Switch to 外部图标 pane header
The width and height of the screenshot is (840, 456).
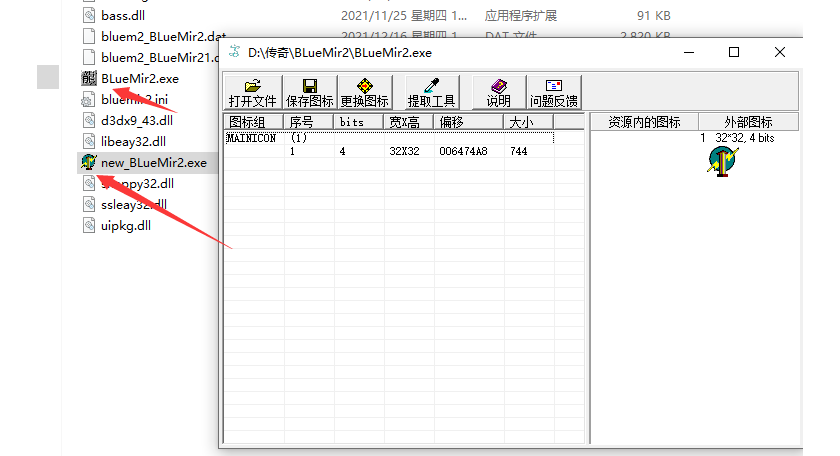coord(748,122)
